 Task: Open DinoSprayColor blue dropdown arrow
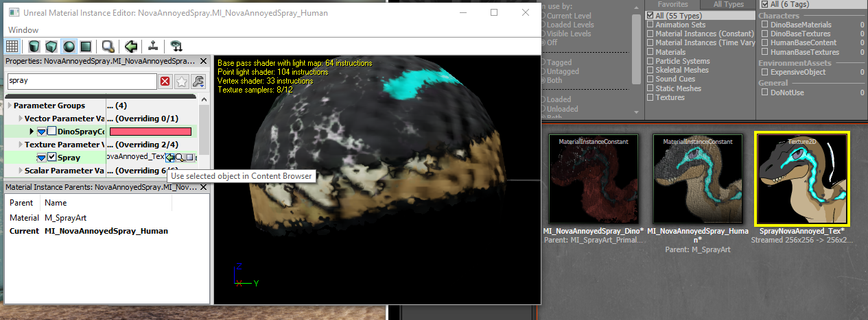[x=42, y=132]
